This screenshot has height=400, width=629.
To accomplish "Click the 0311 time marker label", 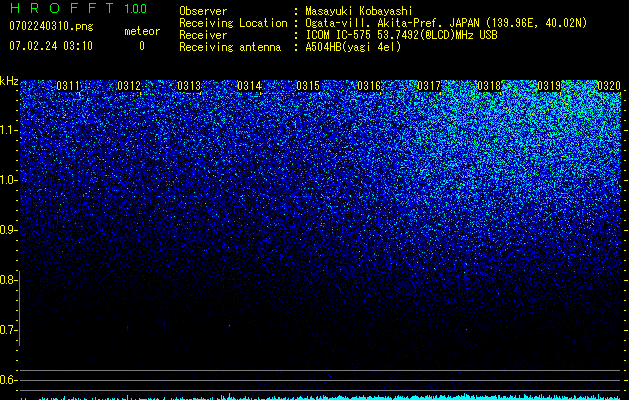I will pos(68,85).
